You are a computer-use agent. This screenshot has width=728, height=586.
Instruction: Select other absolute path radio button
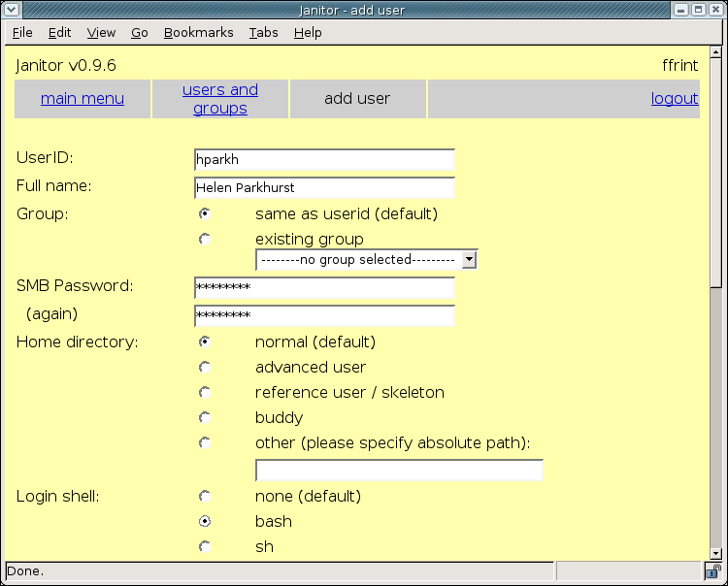coord(204,442)
